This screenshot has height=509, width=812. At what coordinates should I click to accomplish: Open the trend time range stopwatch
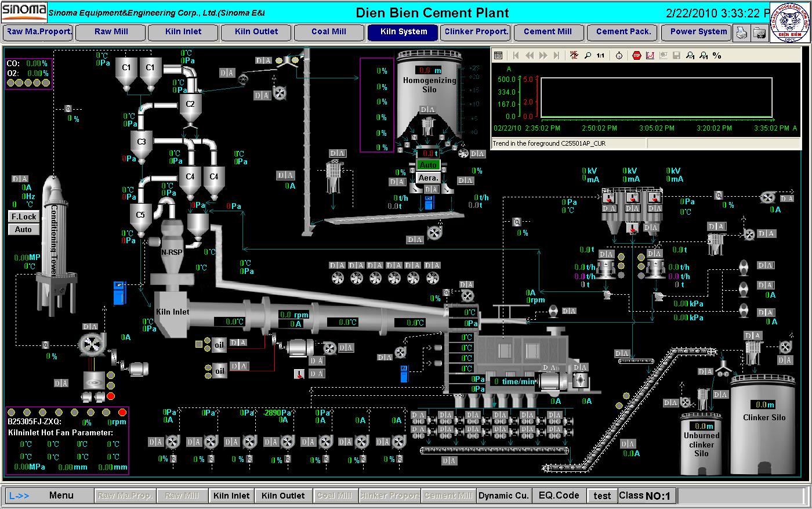619,55
